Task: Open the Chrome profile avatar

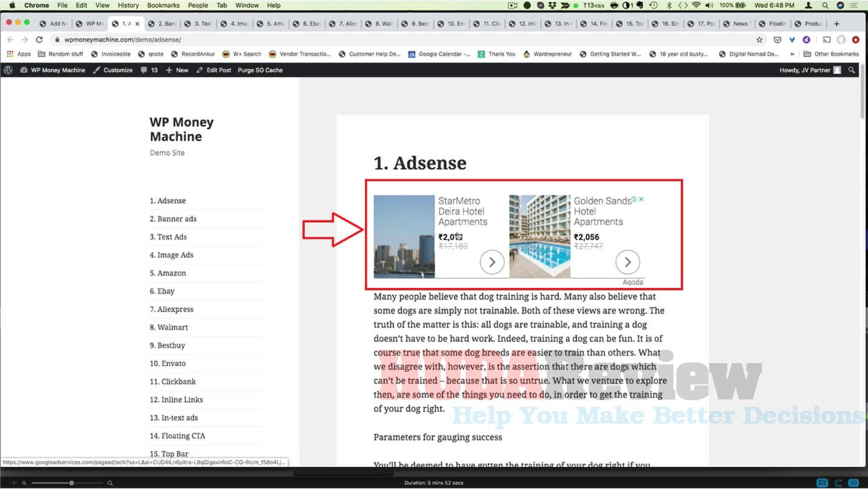Action: 841,39
